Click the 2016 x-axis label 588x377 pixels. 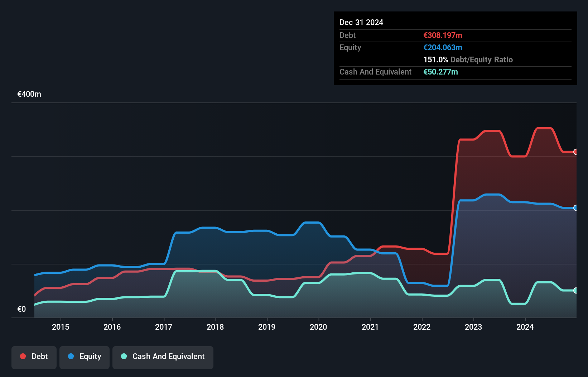[x=112, y=327]
